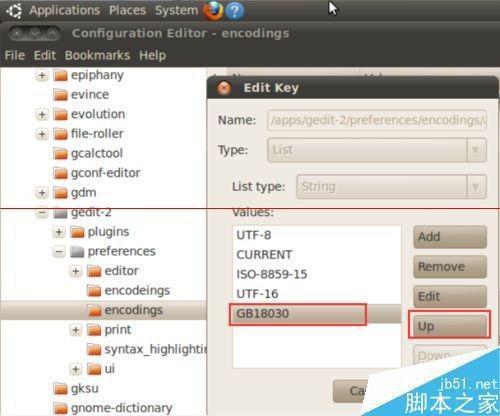This screenshot has width=500, height=416.
Task: Click the open gedit-2 folder icon
Action: coord(60,213)
